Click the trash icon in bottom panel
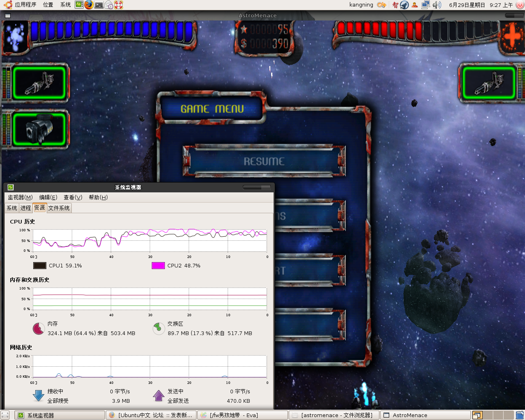Image resolution: width=525 pixels, height=420 pixels. click(x=520, y=415)
